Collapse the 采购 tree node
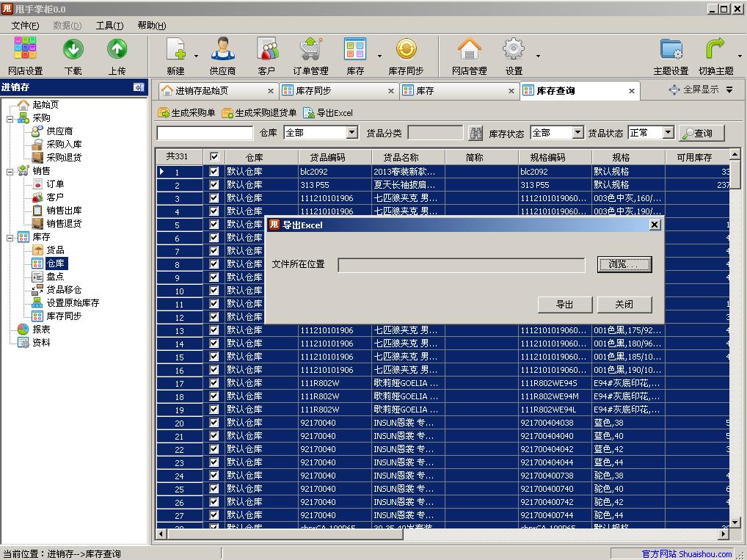The height and width of the screenshot is (560, 747). [10, 119]
